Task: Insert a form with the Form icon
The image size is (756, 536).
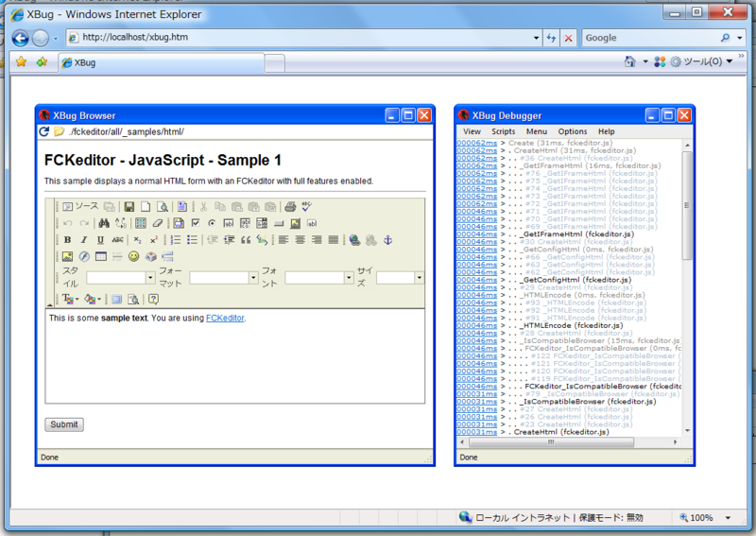Action: click(179, 223)
